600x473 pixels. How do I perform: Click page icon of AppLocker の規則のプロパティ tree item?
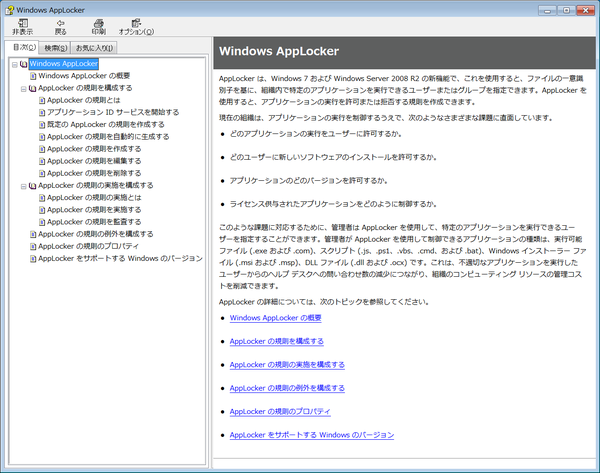[x=33, y=246]
